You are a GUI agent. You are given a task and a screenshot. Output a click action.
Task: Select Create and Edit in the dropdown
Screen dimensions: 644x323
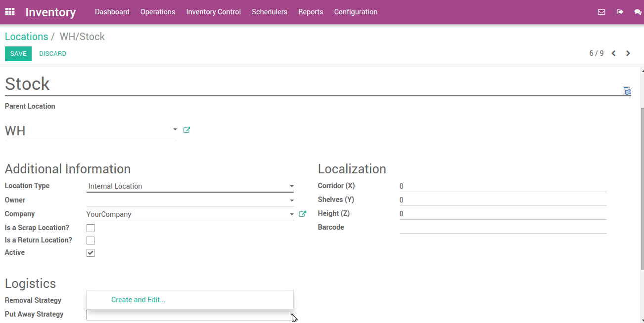point(138,299)
